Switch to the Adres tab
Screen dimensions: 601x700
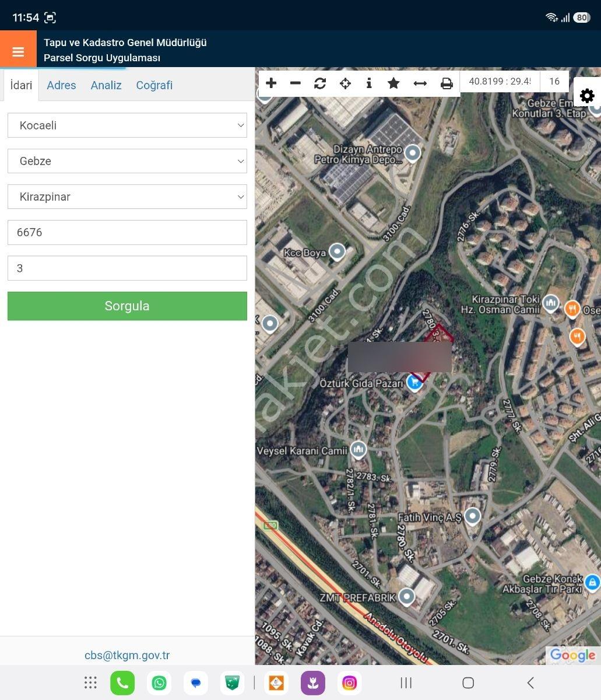click(61, 85)
